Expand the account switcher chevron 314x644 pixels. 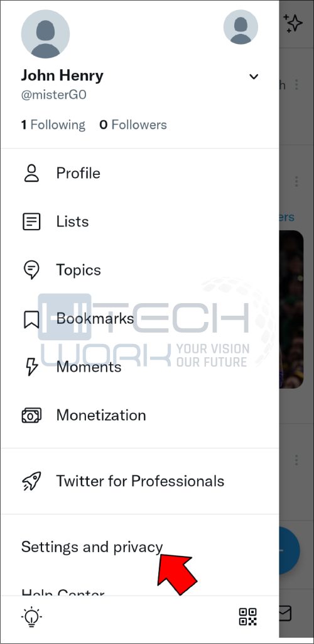(x=254, y=76)
